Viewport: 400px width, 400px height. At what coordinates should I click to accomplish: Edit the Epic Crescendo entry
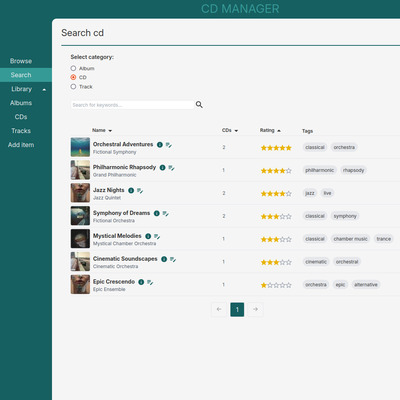click(x=150, y=282)
